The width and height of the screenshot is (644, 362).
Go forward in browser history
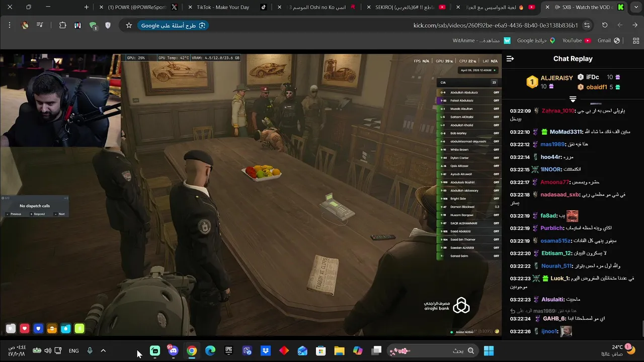click(620, 25)
